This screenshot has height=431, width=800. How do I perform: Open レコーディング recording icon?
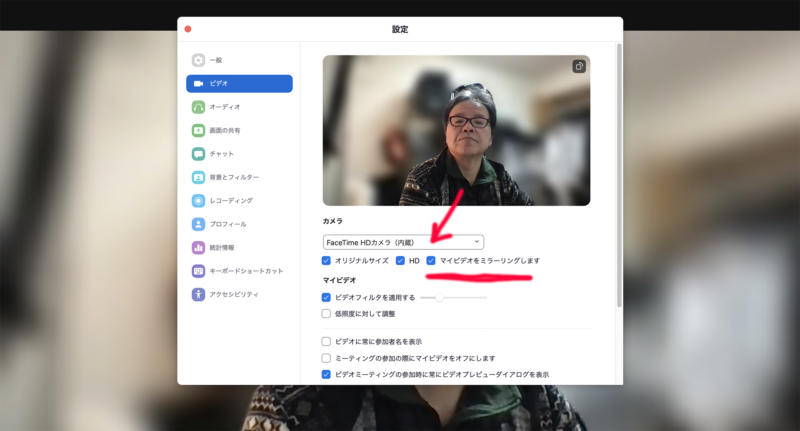198,201
